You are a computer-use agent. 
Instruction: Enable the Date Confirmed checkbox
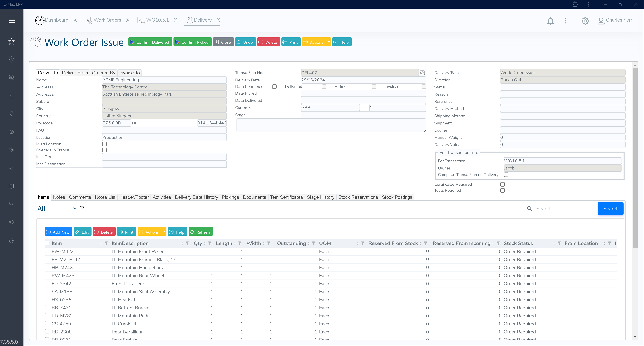(274, 86)
